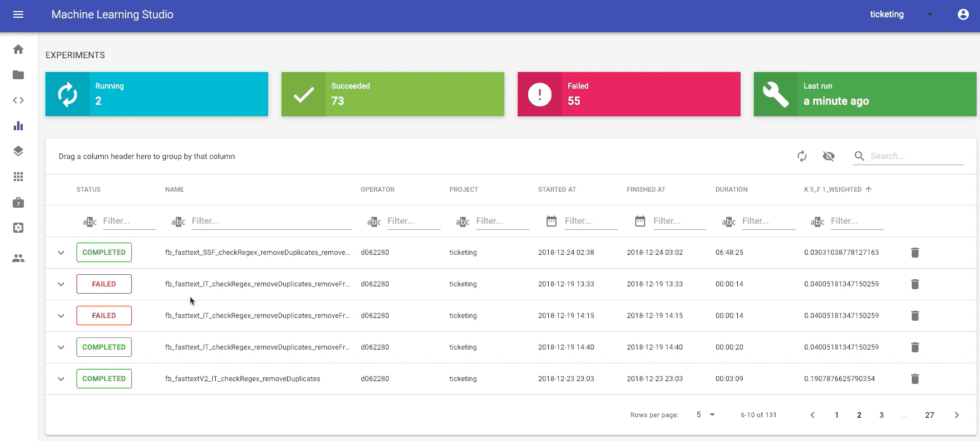Open the users group sidebar icon
The width and height of the screenshot is (980, 441).
(18, 258)
